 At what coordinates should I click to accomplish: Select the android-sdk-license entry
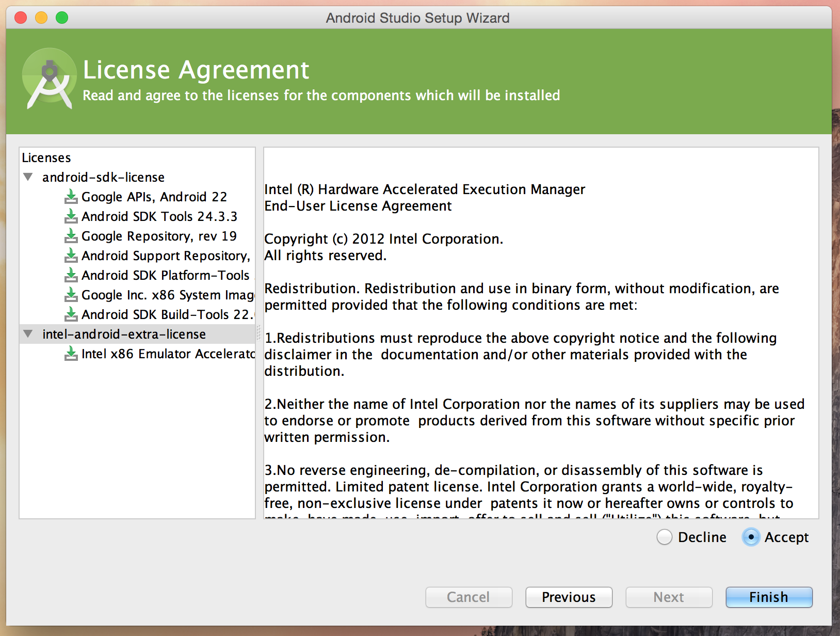(103, 177)
